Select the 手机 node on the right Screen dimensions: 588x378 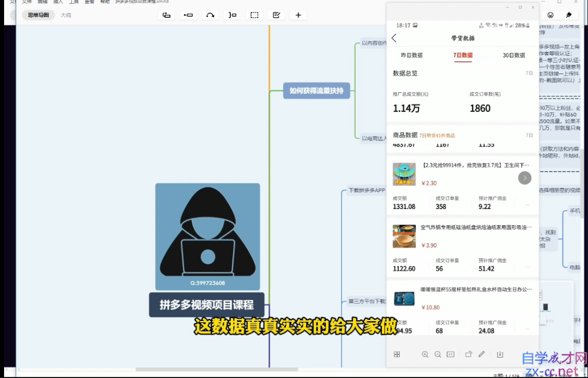coord(575,211)
